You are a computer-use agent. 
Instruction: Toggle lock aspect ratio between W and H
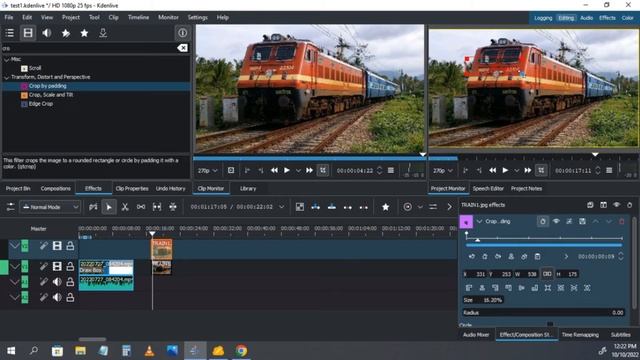click(547, 274)
